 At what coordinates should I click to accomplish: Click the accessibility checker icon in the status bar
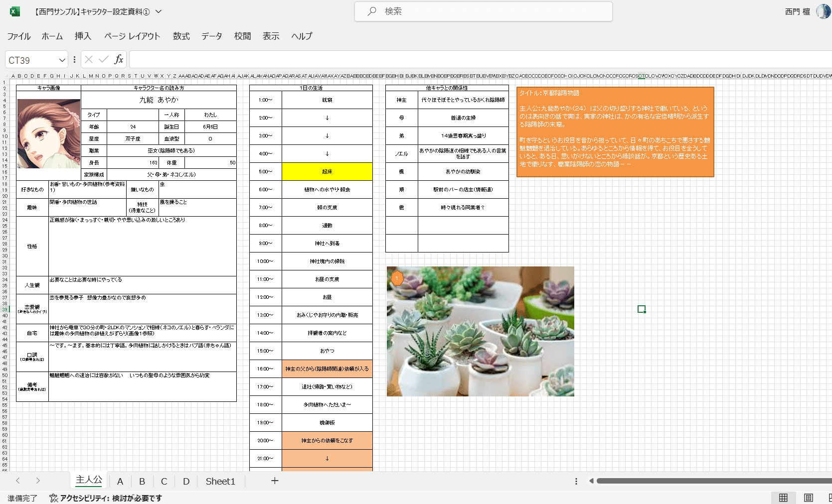pyautogui.click(x=53, y=498)
